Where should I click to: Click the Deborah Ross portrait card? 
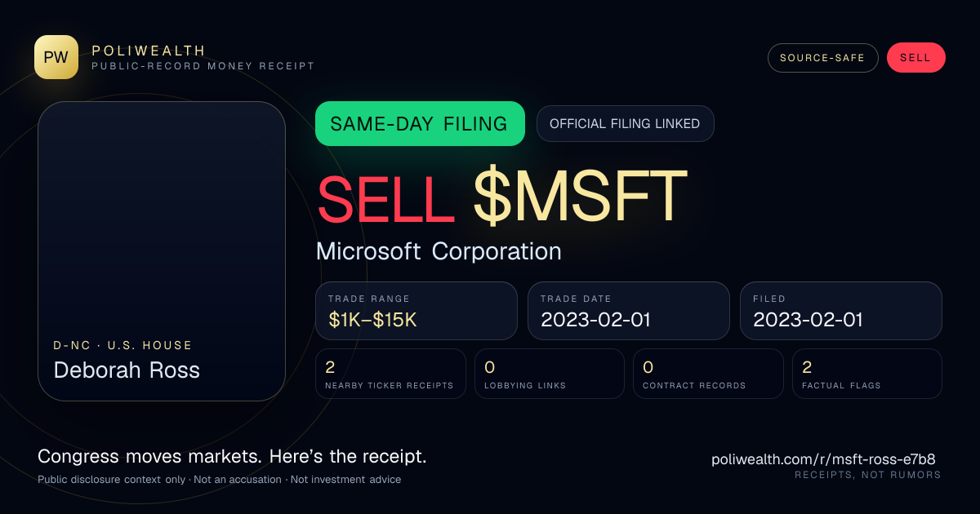[x=162, y=251]
